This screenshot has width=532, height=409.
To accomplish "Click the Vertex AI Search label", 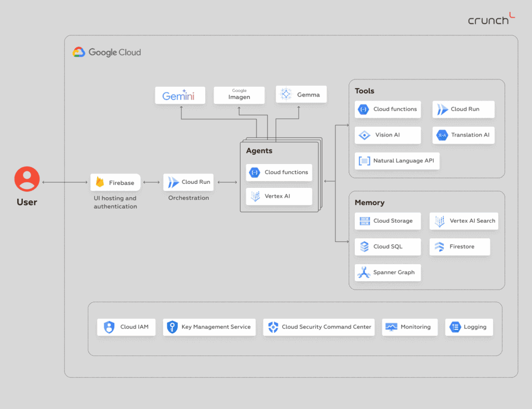I will 472,221.
